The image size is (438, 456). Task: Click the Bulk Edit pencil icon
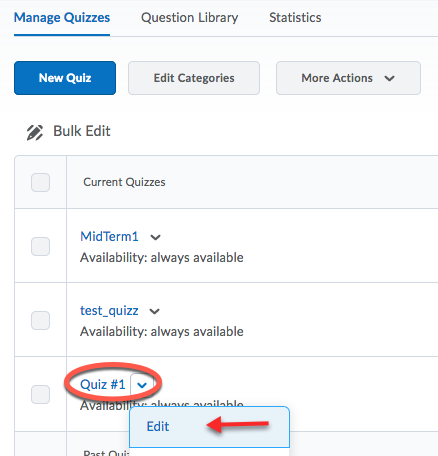35,132
